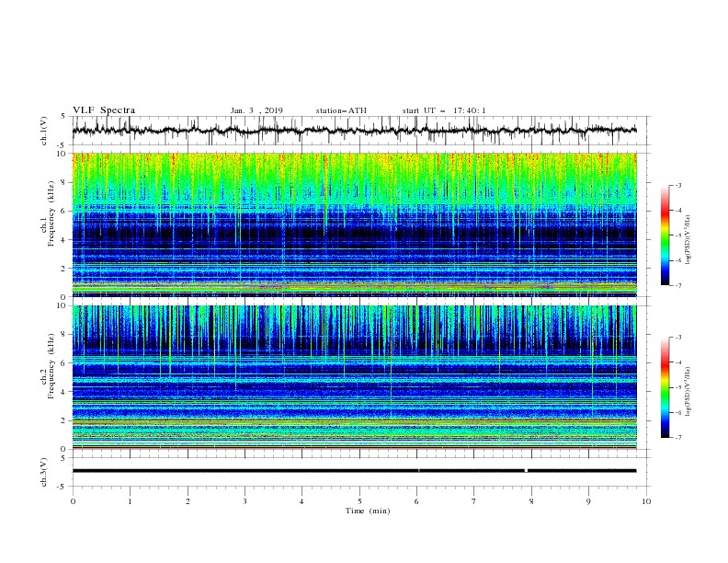The image size is (728, 563).
Task: Click the ch.2 spectrogram dark band near 7 kHz
Action: pyautogui.click(x=354, y=346)
